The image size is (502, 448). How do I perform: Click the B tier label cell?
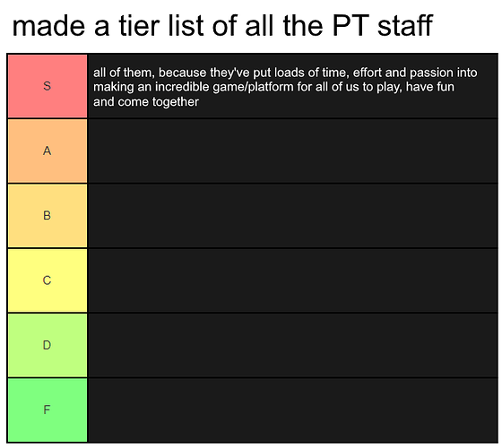point(48,216)
